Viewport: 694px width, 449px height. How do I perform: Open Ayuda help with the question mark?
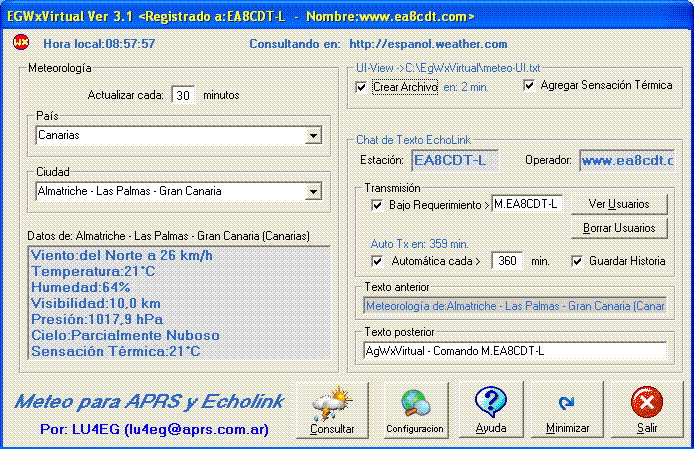(491, 410)
